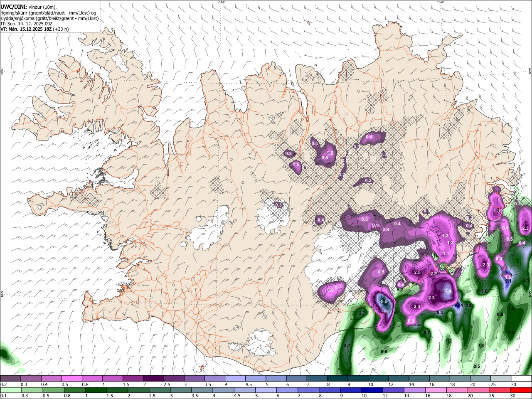Select the violet 12 rain legend swatch
This screenshot has width=532, height=399.
point(393,390)
